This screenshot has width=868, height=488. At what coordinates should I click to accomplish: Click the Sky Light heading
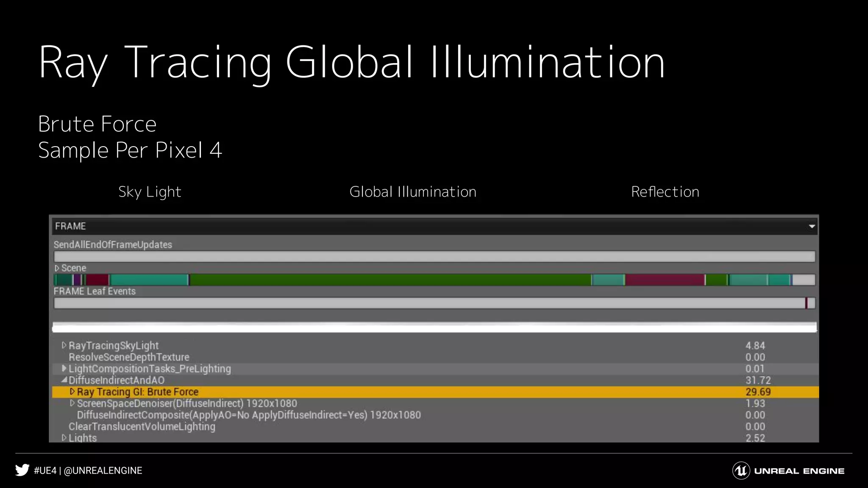(150, 192)
